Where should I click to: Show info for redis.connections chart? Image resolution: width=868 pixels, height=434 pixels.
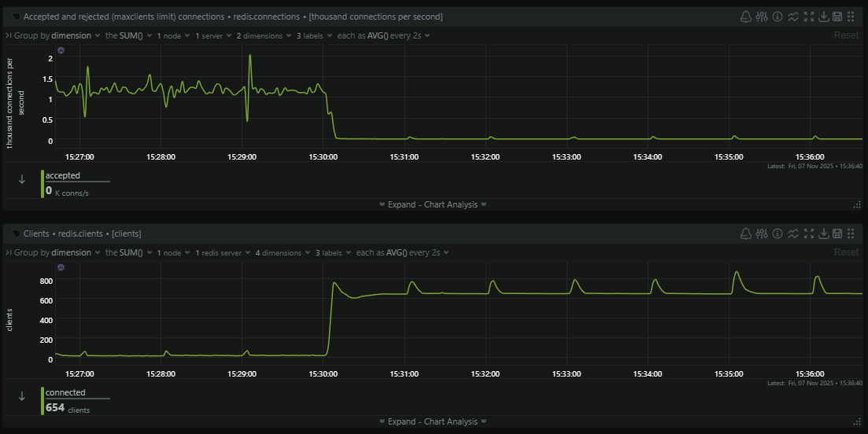(778, 17)
